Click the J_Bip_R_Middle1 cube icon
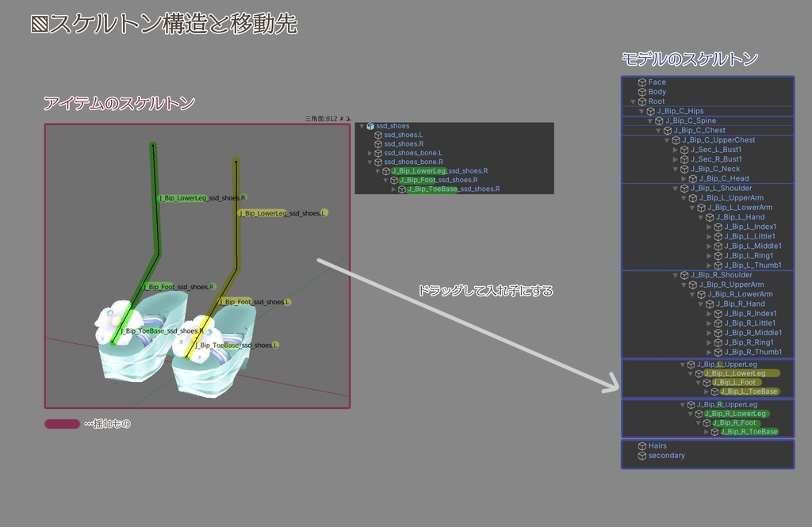This screenshot has width=812, height=527. 718,333
